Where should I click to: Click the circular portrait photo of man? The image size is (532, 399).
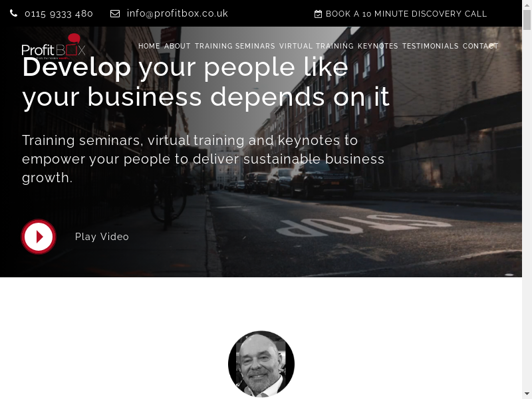(261, 364)
